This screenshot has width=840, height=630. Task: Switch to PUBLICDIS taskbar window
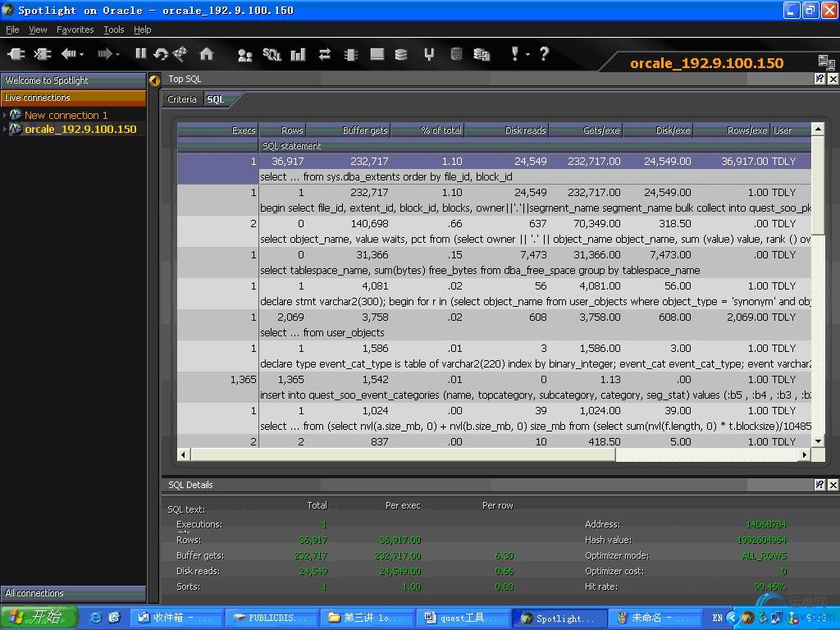272,618
